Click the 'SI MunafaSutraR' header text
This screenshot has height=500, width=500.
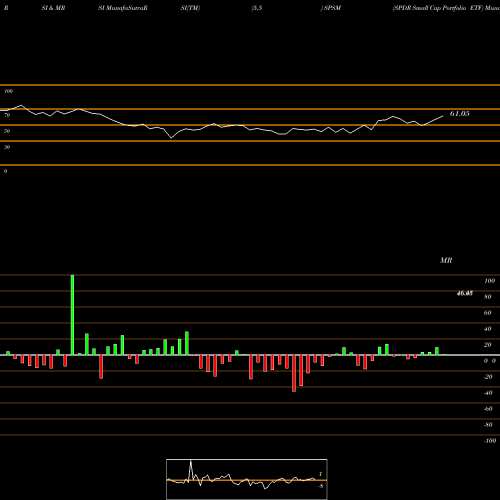(x=123, y=8)
